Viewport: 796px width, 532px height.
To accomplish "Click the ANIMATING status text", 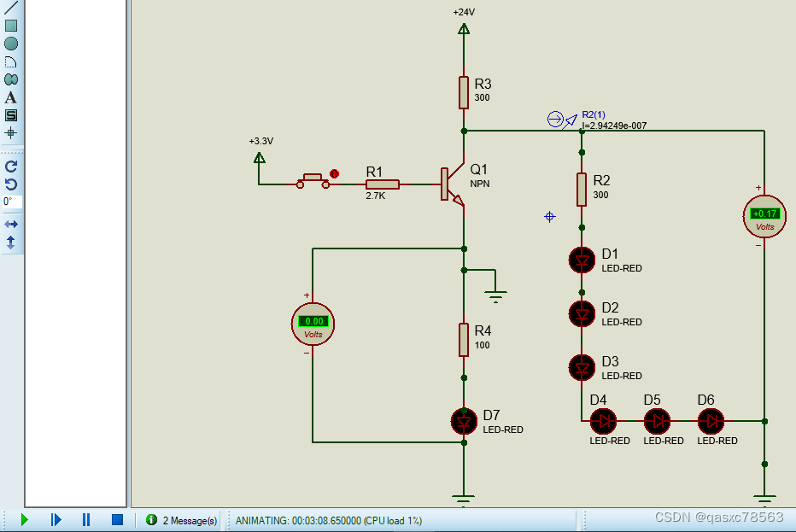I will pos(329,521).
